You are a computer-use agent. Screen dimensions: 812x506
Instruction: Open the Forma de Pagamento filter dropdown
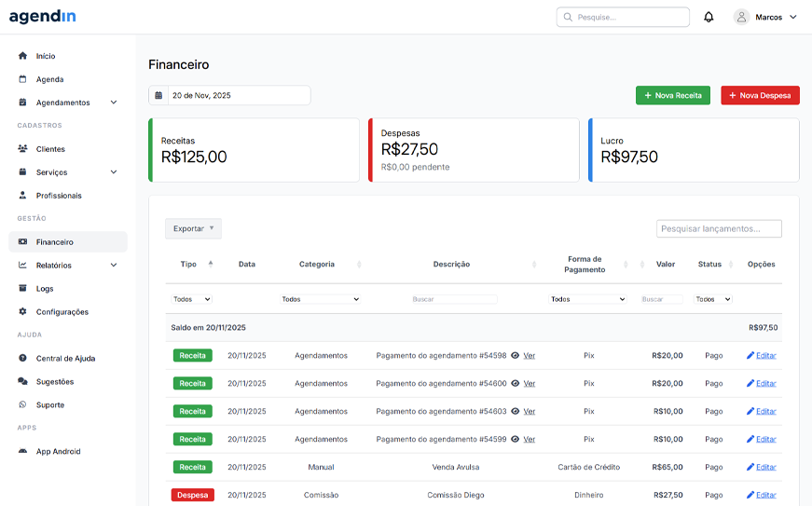[x=587, y=299]
